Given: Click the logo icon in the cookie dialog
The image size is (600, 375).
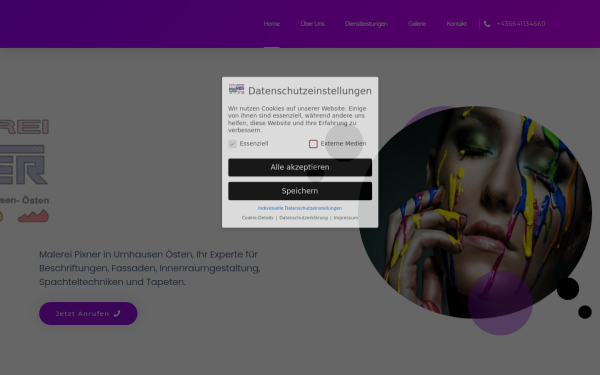Looking at the screenshot, I should pyautogui.click(x=236, y=89).
